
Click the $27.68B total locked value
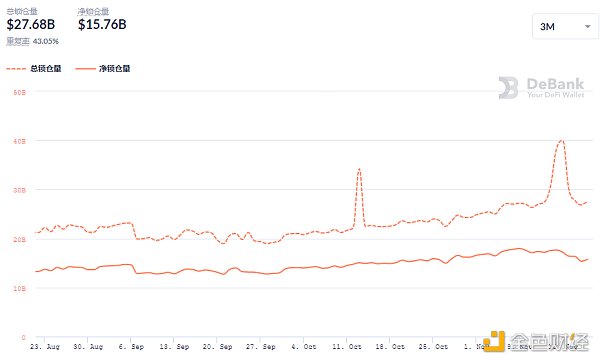(31, 24)
